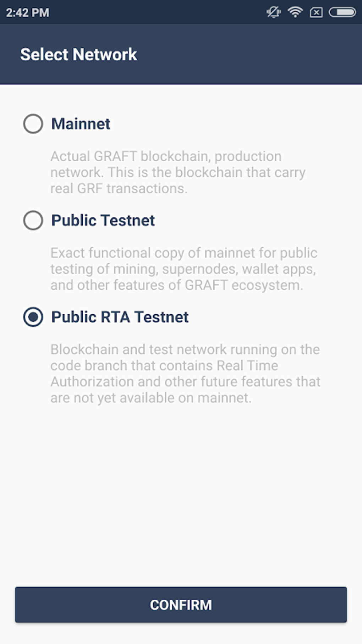The height and width of the screenshot is (644, 362).
Task: Tap the muted notifications bell icon
Action: [273, 12]
